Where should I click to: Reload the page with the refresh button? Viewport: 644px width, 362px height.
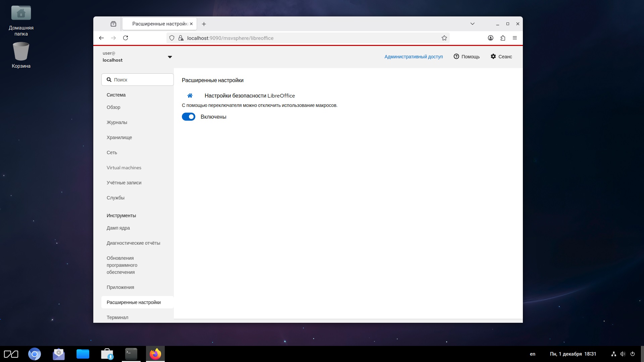126,38
